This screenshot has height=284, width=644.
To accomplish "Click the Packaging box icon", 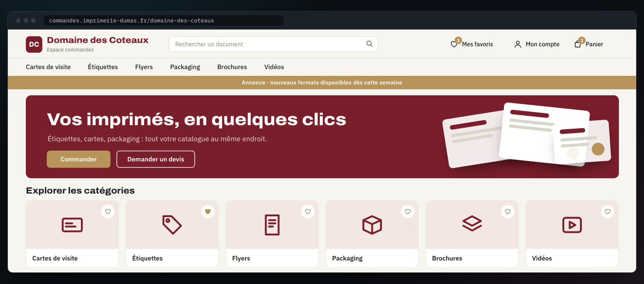I will tap(372, 225).
